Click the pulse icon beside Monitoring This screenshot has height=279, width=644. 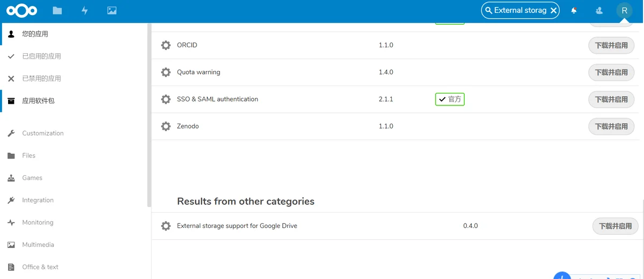point(11,223)
